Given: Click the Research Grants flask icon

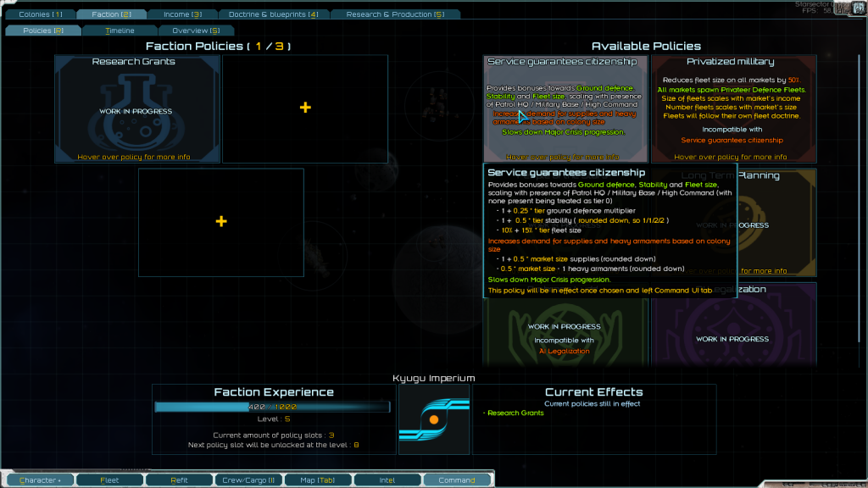Looking at the screenshot, I should 136,110.
